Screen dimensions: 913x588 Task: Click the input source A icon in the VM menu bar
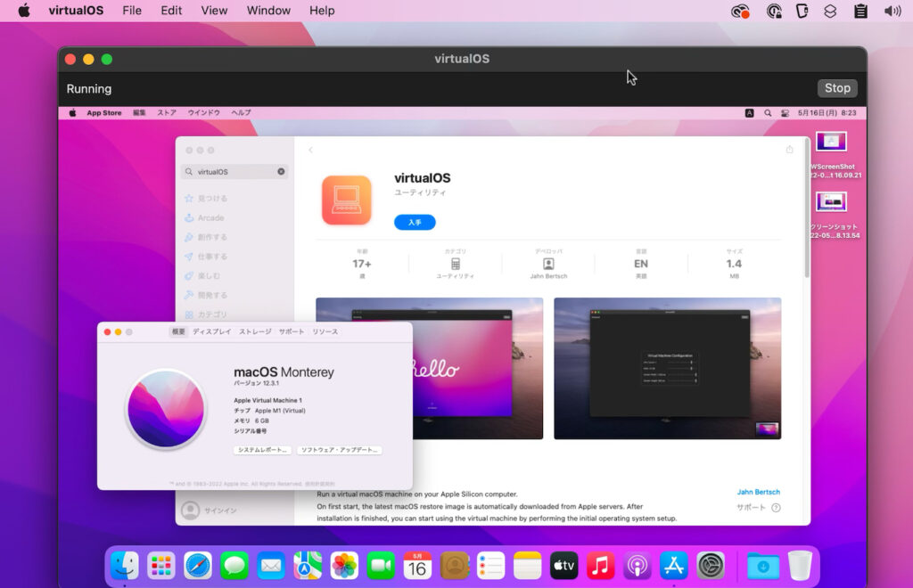click(750, 113)
